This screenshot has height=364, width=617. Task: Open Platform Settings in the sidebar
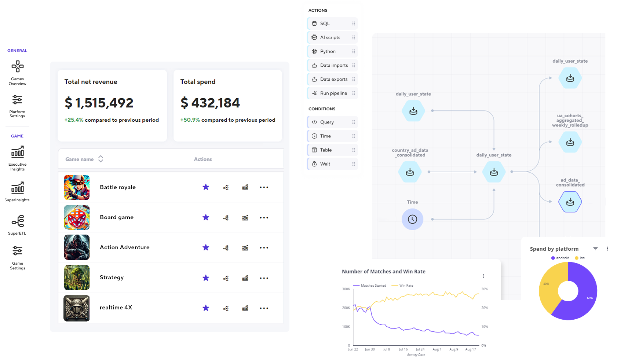click(17, 106)
